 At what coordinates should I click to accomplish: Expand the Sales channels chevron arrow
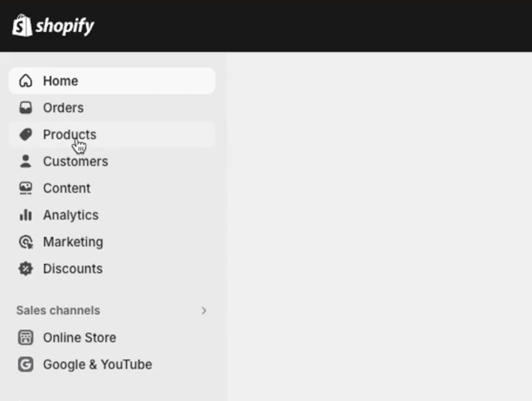[204, 311]
